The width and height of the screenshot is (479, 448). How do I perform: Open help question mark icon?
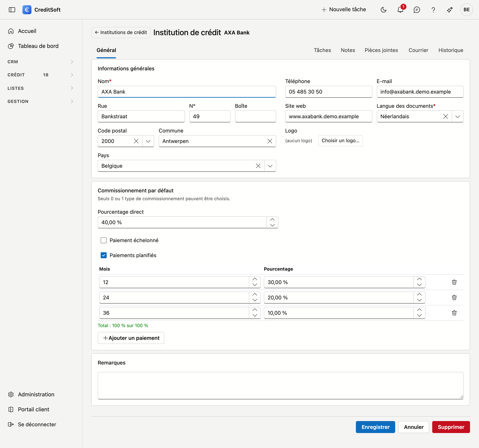[433, 10]
